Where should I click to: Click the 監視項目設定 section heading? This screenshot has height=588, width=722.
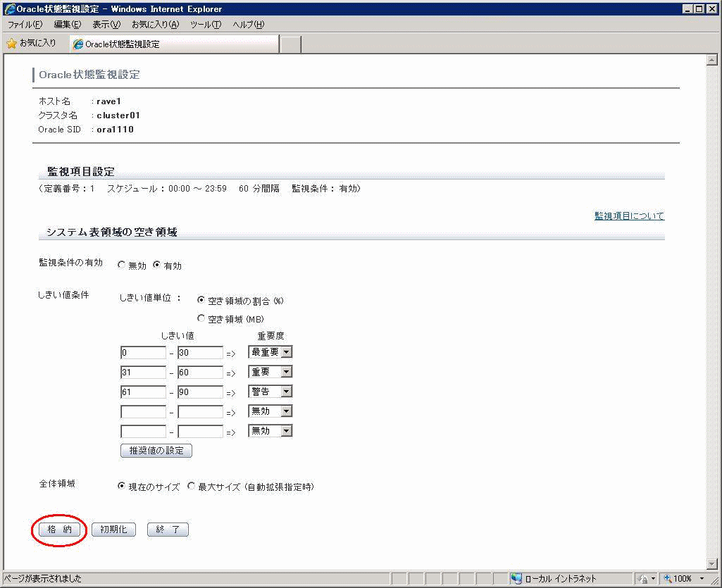click(81, 172)
